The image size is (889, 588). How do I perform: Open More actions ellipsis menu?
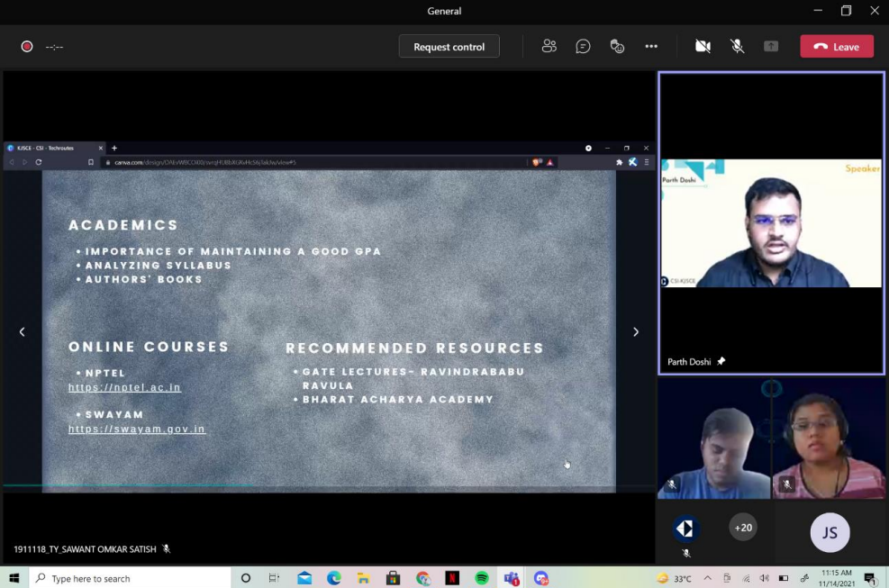(x=651, y=47)
